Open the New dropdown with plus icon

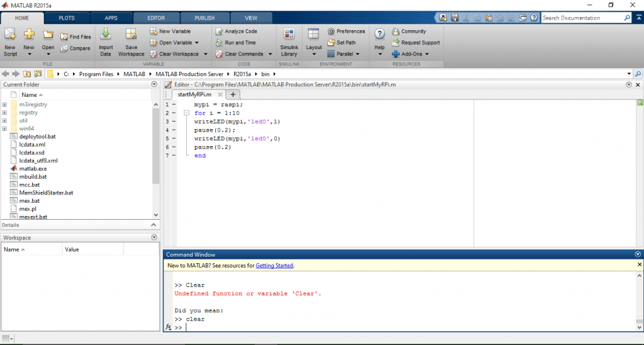click(x=29, y=42)
